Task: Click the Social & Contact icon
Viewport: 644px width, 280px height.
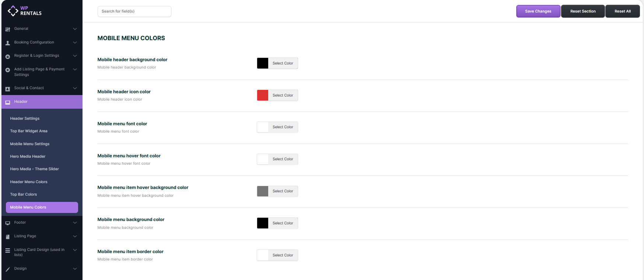Action: [x=8, y=89]
